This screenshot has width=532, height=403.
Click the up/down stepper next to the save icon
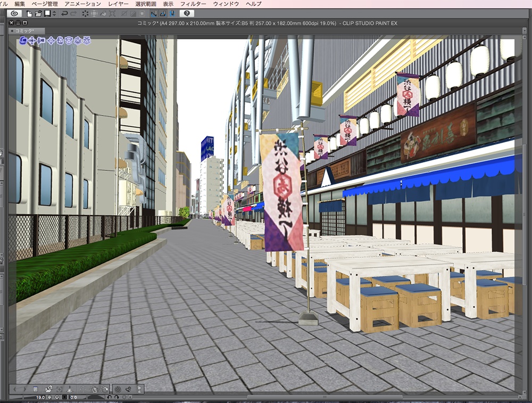53,15
